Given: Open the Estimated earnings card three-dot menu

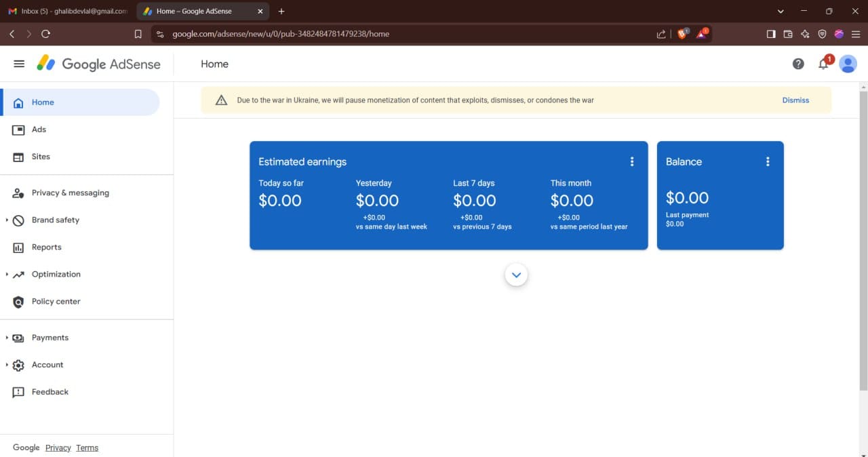Looking at the screenshot, I should 632,161.
